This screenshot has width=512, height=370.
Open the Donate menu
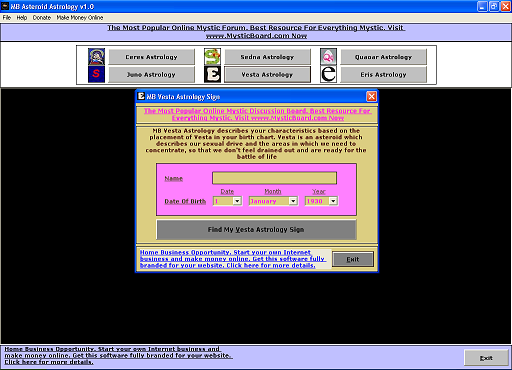42,18
